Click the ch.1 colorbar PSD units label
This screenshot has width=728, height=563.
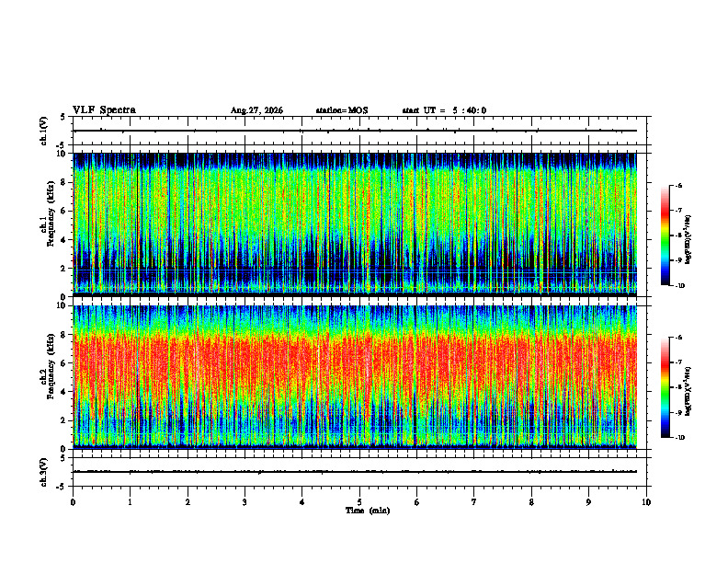[688, 239]
